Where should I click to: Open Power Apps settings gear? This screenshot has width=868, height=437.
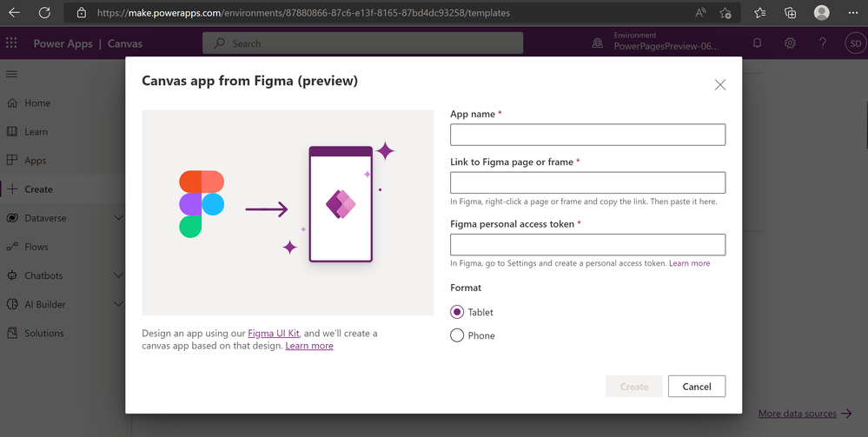click(x=790, y=43)
